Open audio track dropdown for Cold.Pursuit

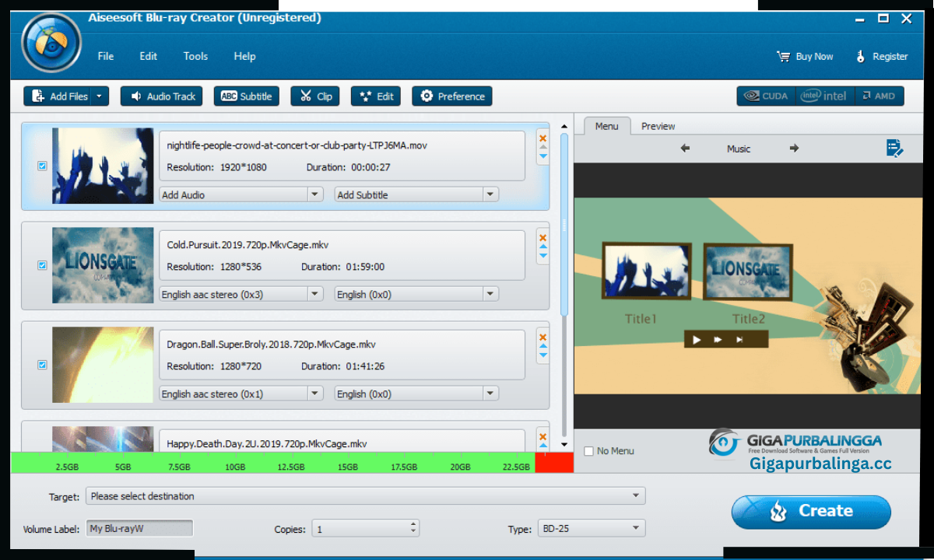click(241, 294)
